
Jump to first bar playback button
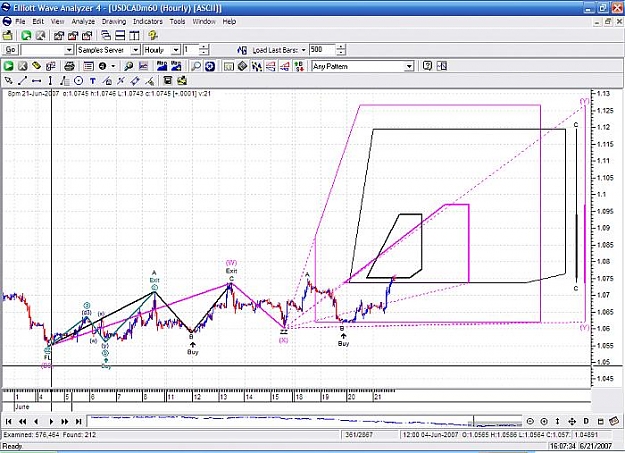[x=8, y=421]
